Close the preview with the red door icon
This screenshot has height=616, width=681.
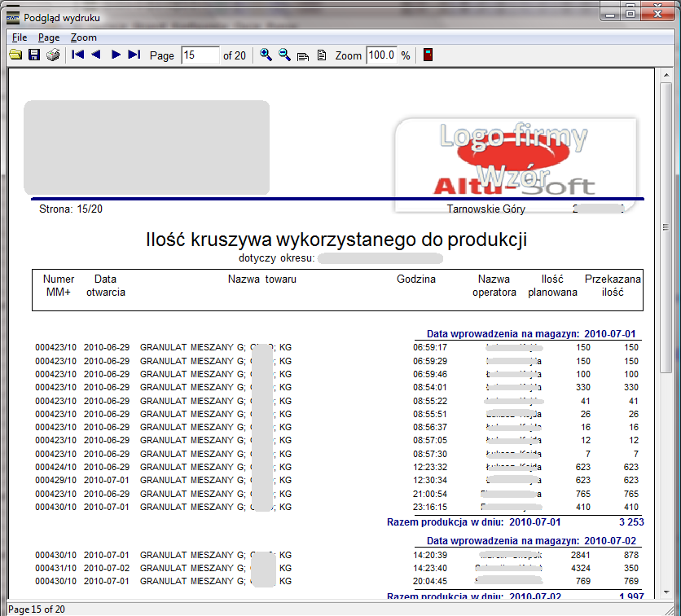[x=428, y=55]
